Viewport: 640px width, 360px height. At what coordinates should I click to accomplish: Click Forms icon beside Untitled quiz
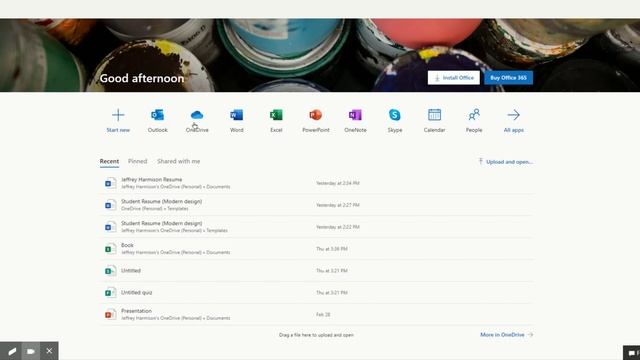click(x=110, y=293)
